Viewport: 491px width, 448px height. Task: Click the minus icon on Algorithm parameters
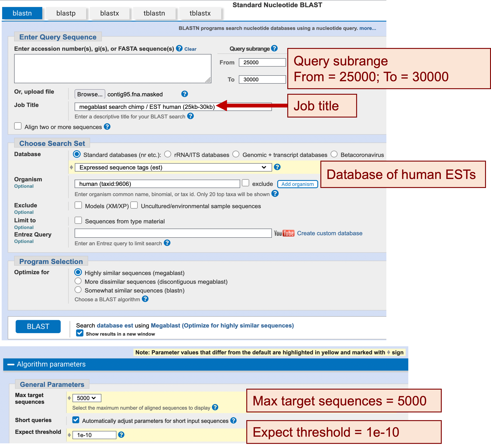(x=11, y=364)
